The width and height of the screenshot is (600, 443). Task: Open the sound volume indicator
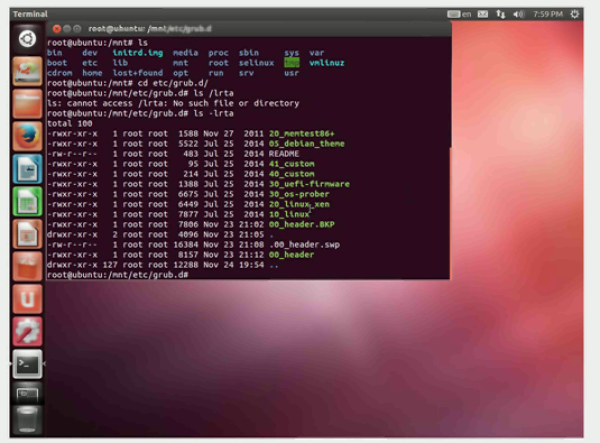(x=517, y=15)
